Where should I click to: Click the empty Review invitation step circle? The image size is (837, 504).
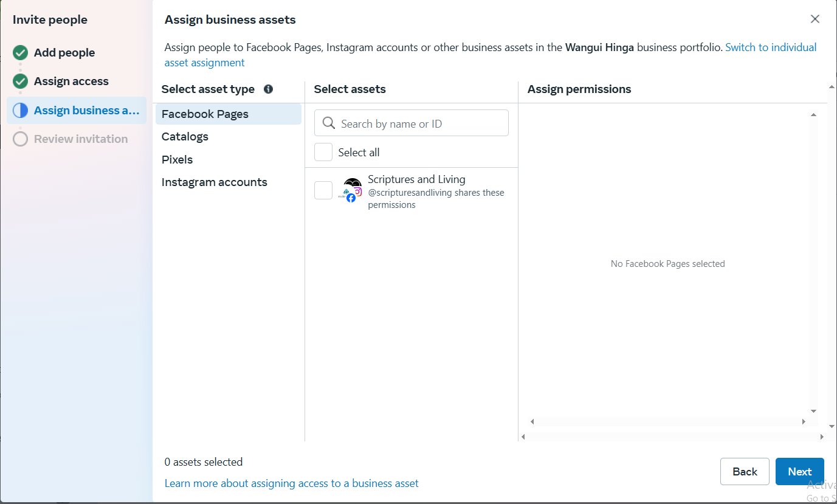click(21, 139)
